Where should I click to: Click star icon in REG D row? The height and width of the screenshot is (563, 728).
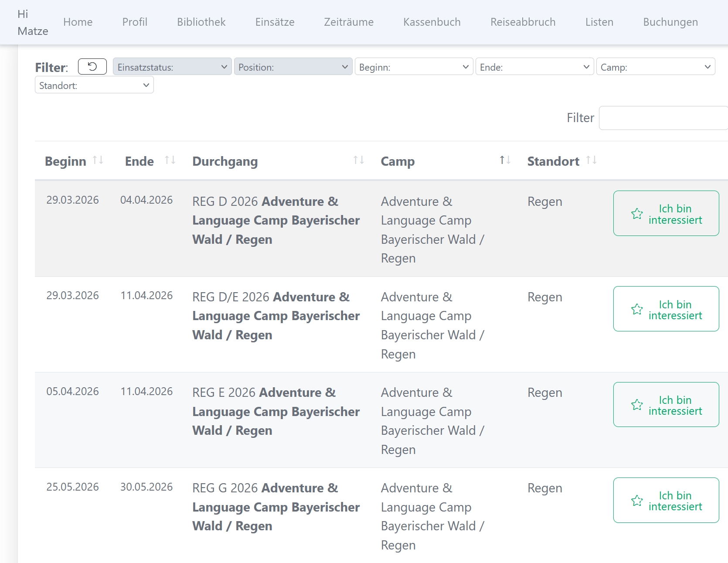tap(637, 214)
